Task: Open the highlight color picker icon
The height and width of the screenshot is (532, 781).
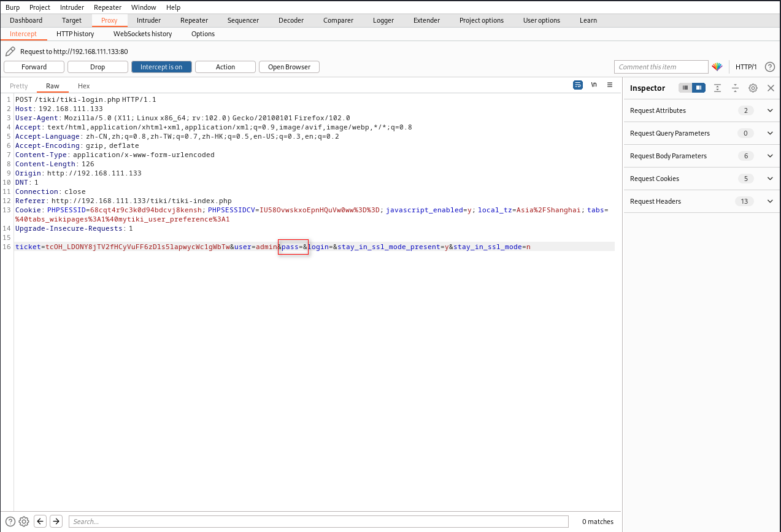Action: coord(717,67)
